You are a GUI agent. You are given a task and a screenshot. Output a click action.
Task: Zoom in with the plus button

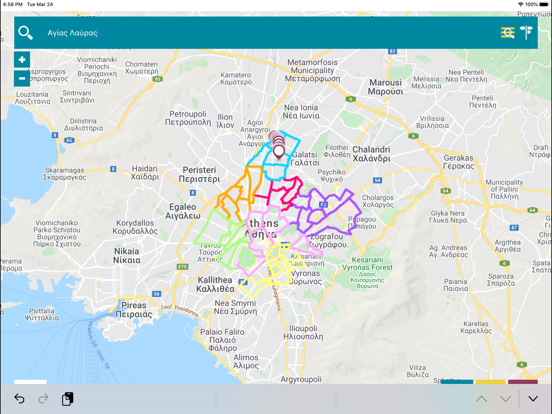[x=22, y=59]
